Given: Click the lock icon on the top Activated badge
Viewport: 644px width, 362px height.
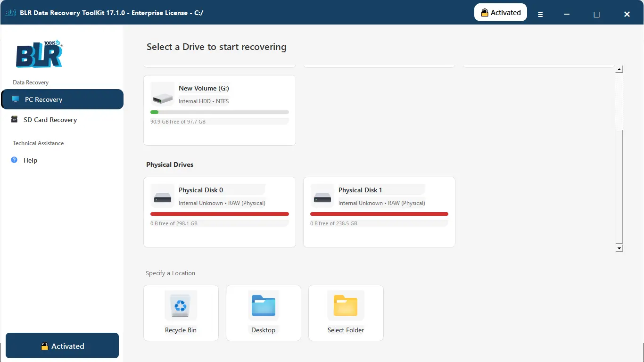Looking at the screenshot, I should pos(485,12).
